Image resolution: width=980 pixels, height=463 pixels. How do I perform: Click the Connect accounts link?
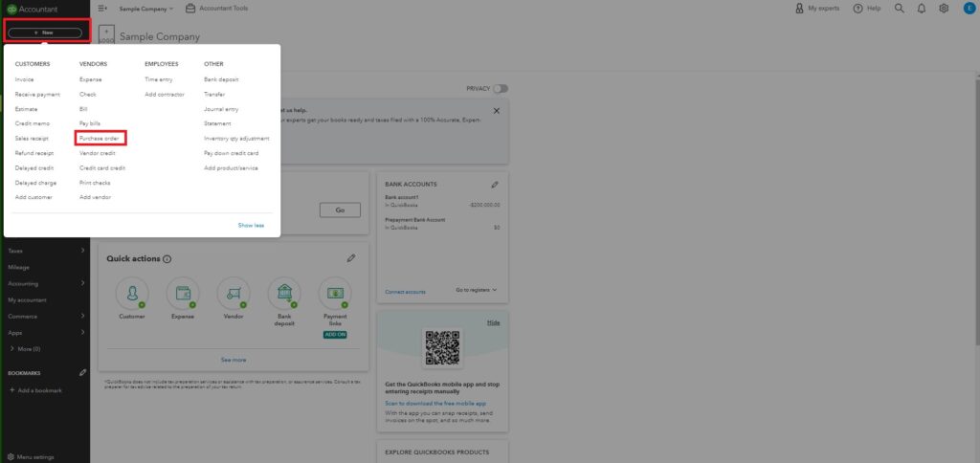point(405,292)
